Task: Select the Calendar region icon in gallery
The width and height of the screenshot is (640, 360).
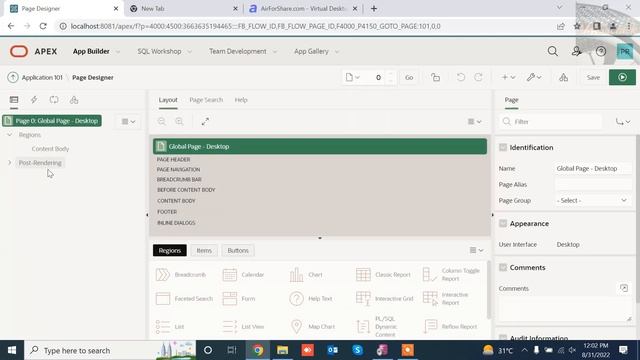Action: (229, 275)
